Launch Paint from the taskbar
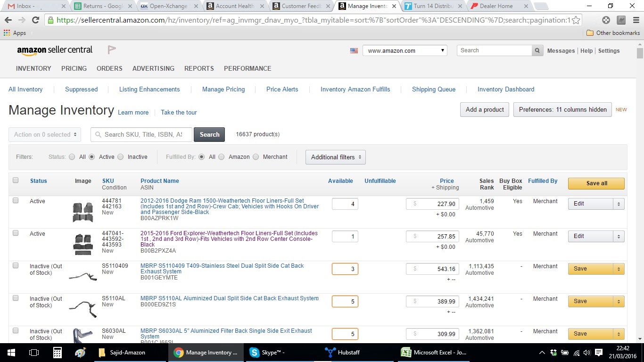The width and height of the screenshot is (644, 362). tap(80, 353)
